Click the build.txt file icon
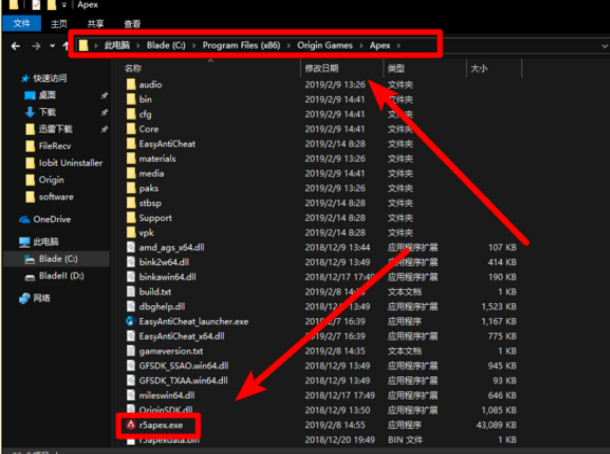This screenshot has height=454, width=610. (x=130, y=291)
